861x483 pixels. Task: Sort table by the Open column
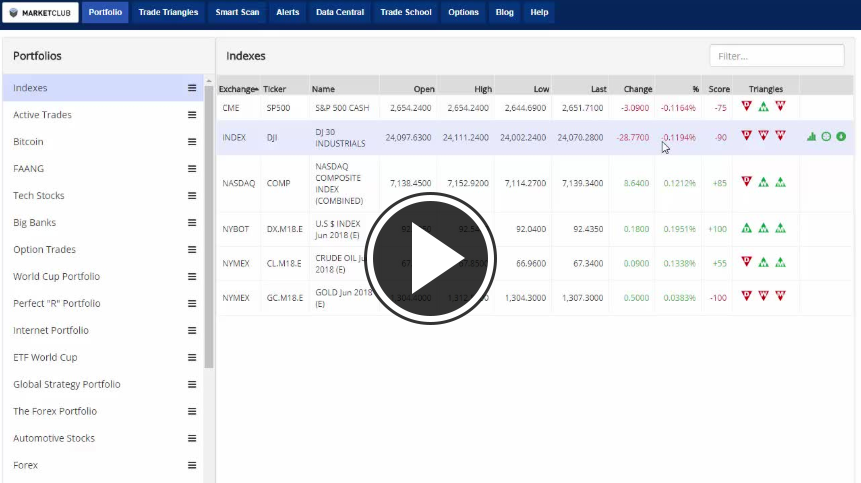(x=424, y=89)
